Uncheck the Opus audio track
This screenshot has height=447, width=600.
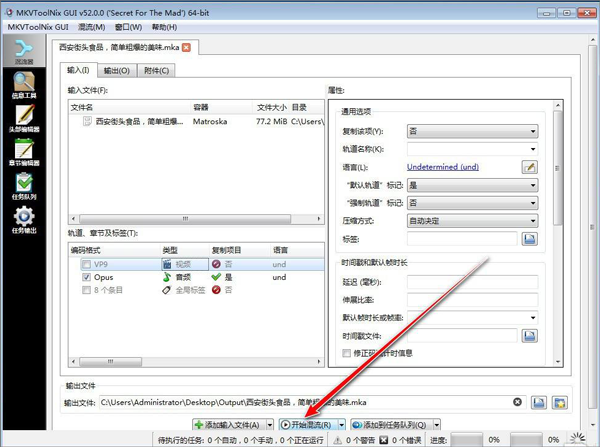pos(86,277)
